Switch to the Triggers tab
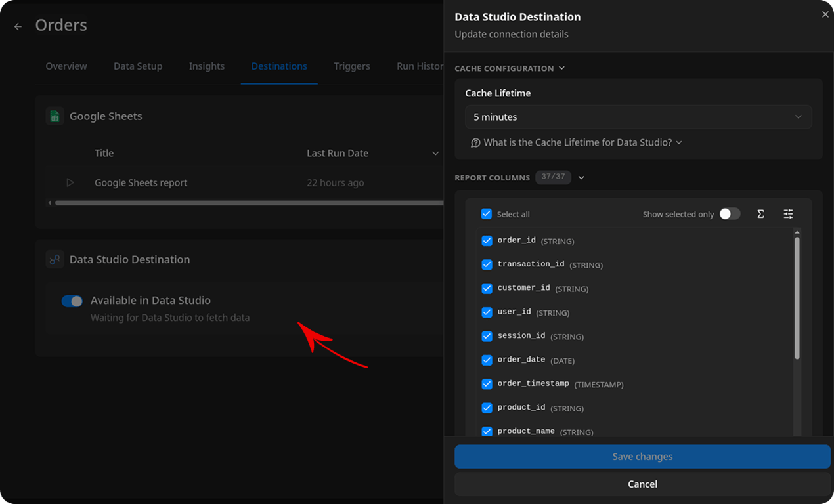This screenshot has height=504, width=834. tap(352, 66)
